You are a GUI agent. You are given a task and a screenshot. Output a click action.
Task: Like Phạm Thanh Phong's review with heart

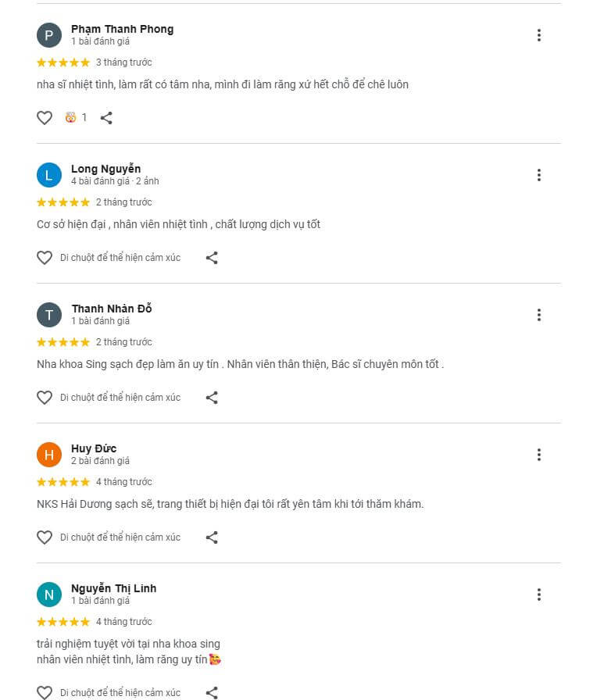[x=45, y=118]
